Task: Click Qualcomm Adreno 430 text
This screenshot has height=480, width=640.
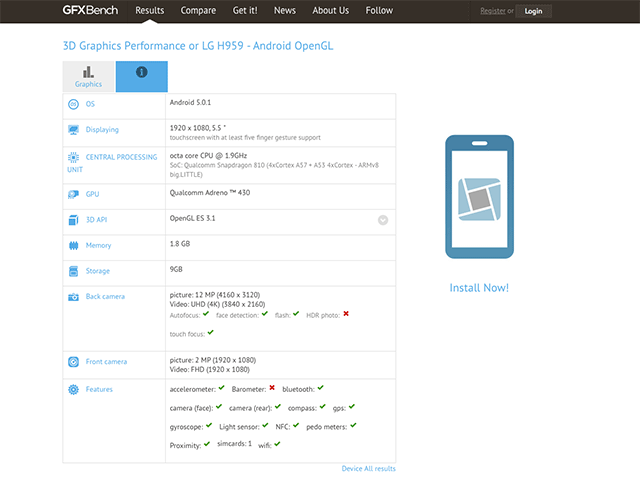Action: tap(210, 193)
